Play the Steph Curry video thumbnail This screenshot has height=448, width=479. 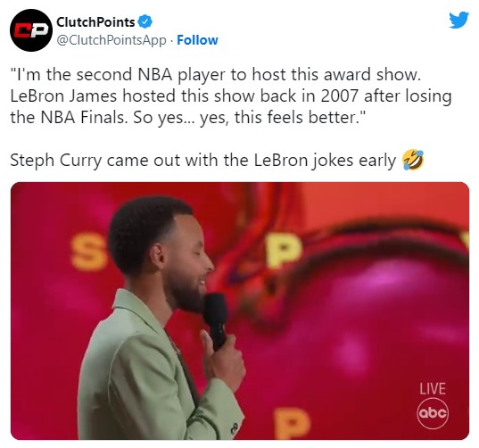coord(240,311)
